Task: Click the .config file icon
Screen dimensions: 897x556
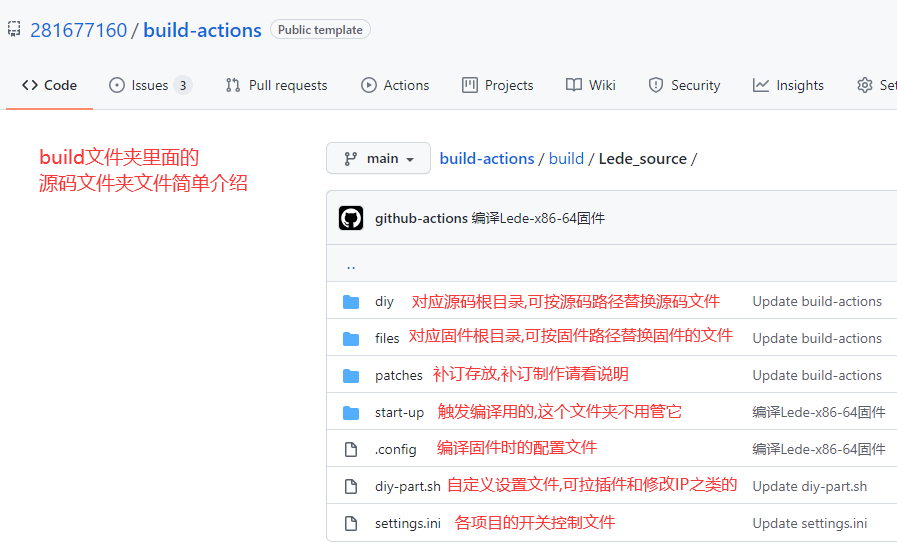Action: pyautogui.click(x=351, y=450)
